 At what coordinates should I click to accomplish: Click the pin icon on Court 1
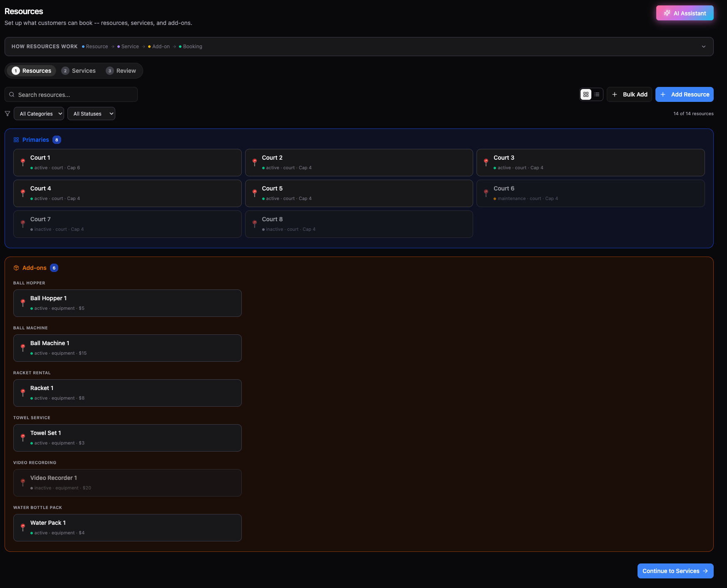23,162
